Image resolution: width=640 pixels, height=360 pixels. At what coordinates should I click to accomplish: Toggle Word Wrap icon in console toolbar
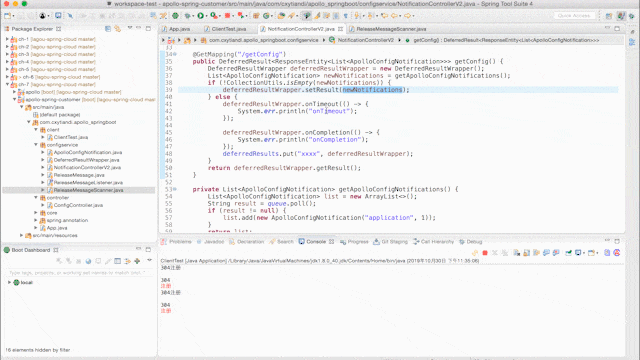tap(537, 253)
